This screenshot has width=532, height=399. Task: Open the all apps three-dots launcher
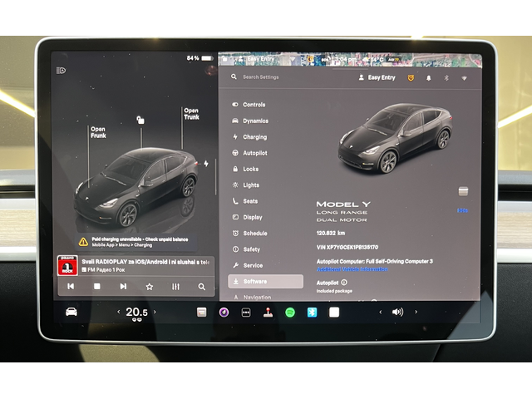(246, 313)
